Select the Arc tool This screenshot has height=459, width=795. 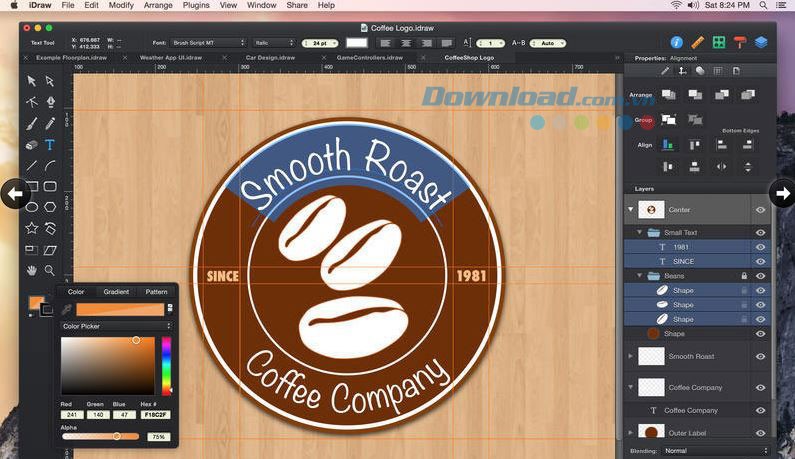click(50, 165)
